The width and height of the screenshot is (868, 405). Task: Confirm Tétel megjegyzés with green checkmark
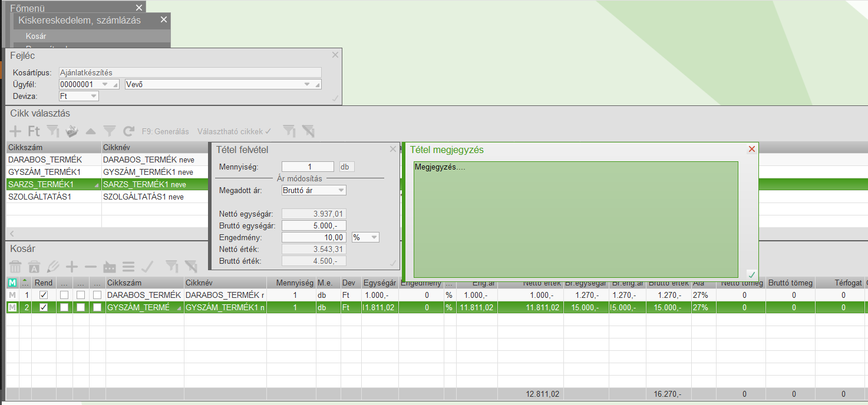pos(751,274)
